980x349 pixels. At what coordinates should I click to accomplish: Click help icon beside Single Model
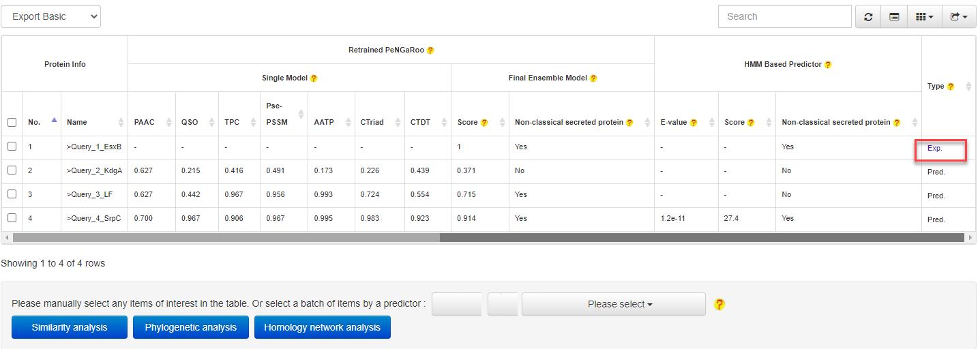pyautogui.click(x=314, y=78)
